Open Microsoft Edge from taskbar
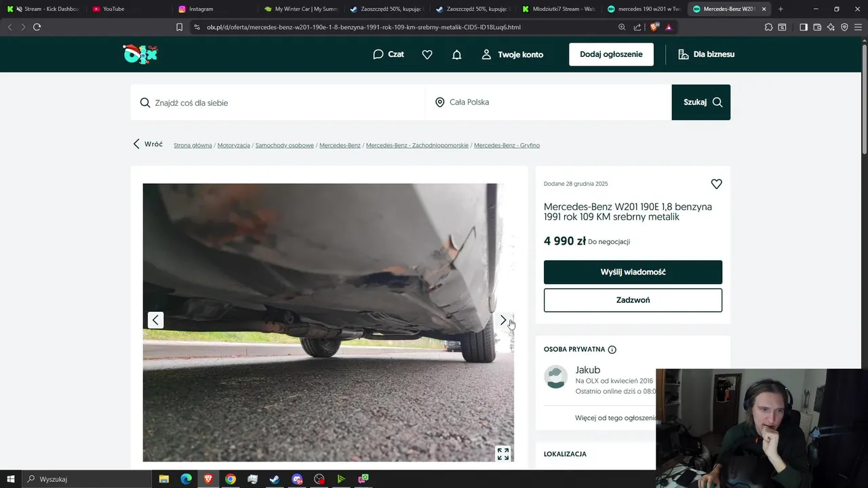The width and height of the screenshot is (868, 488). coord(186,479)
